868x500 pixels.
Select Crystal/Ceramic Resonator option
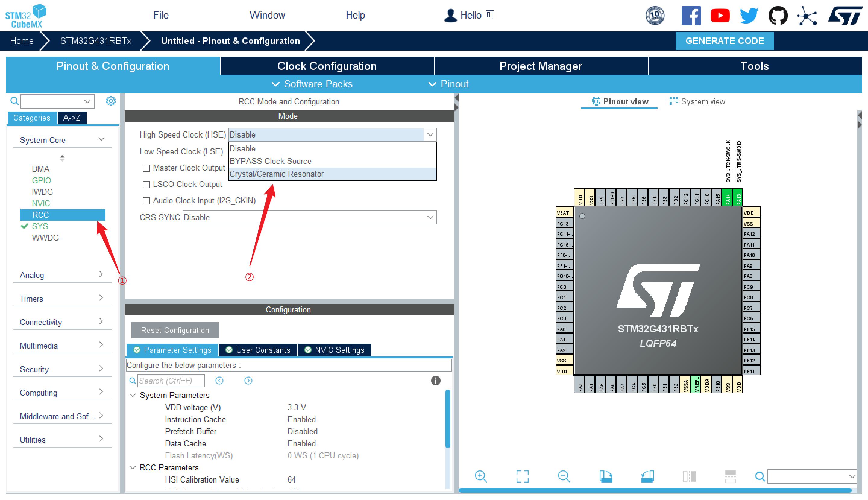click(x=276, y=174)
